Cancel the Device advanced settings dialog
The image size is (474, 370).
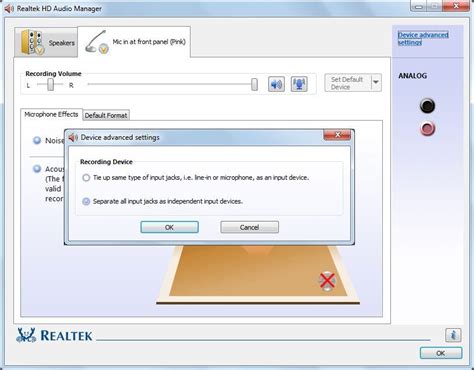click(249, 227)
